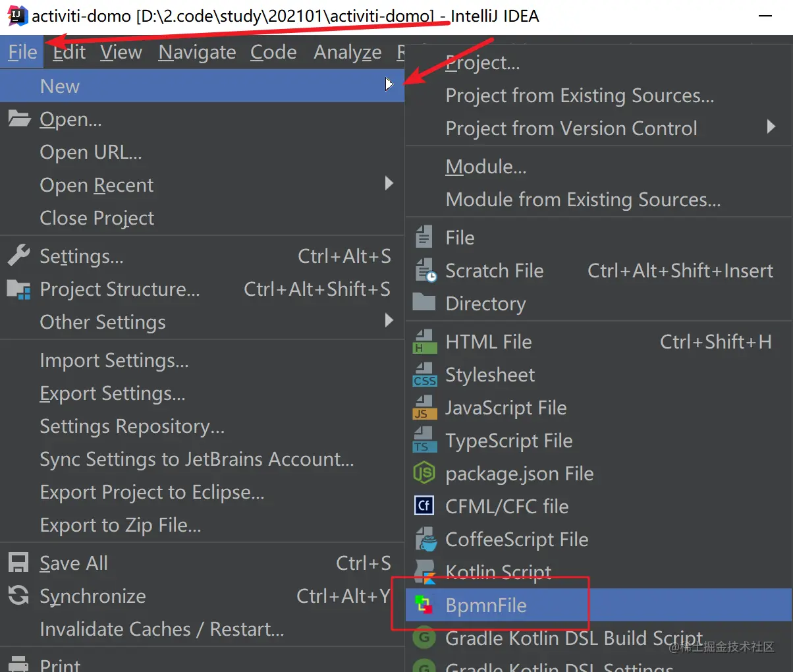Select New in the File menu
This screenshot has height=672, width=793.
202,86
